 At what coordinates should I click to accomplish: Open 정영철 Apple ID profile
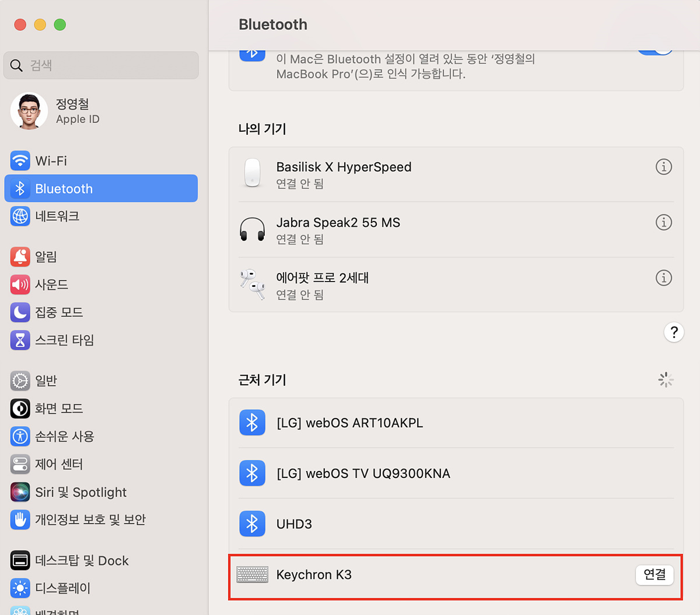101,111
